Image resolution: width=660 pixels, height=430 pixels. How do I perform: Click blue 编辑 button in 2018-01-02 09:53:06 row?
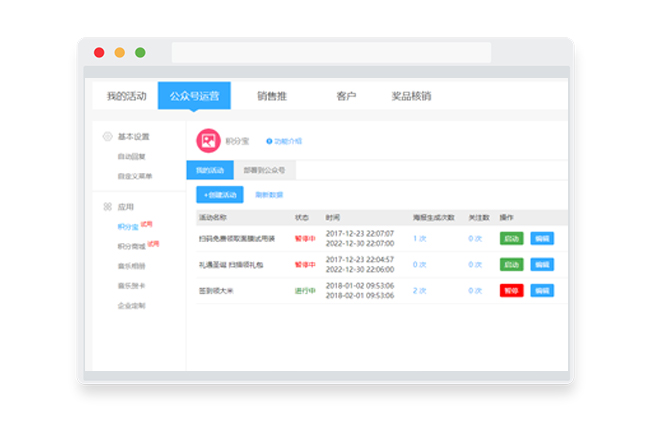(542, 291)
